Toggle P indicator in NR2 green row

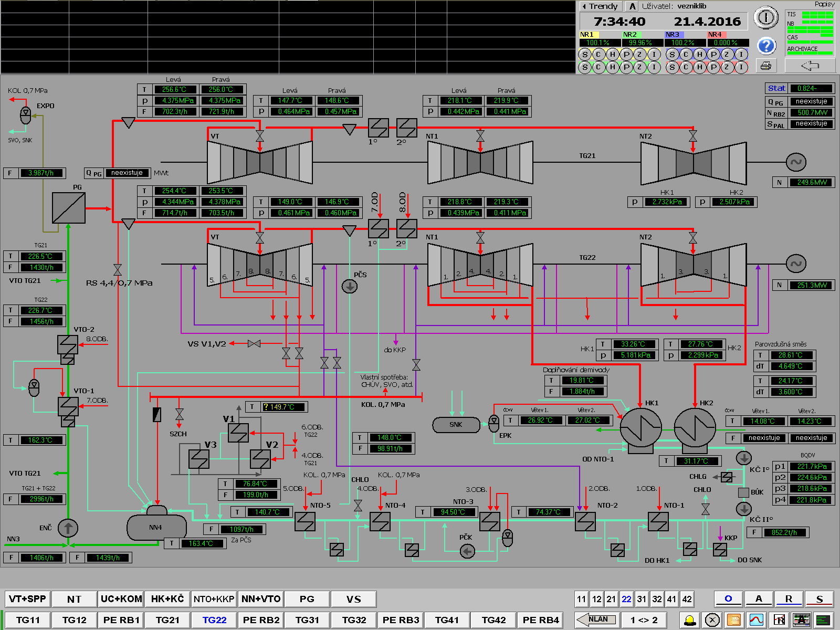click(626, 67)
